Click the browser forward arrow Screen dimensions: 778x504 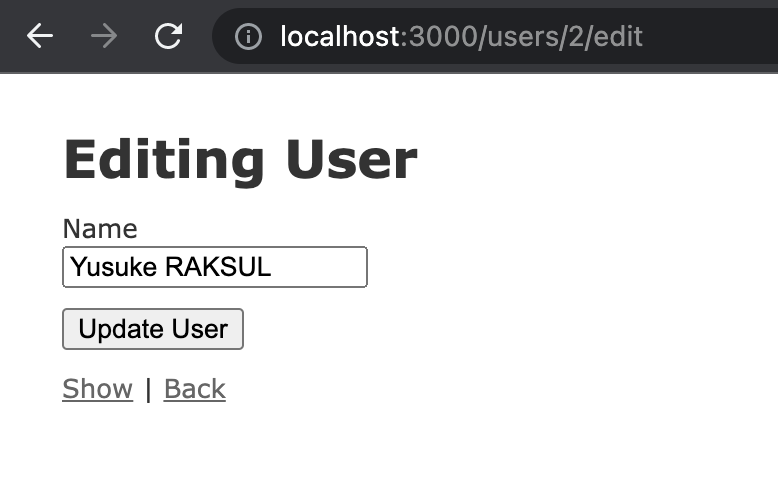click(x=104, y=36)
